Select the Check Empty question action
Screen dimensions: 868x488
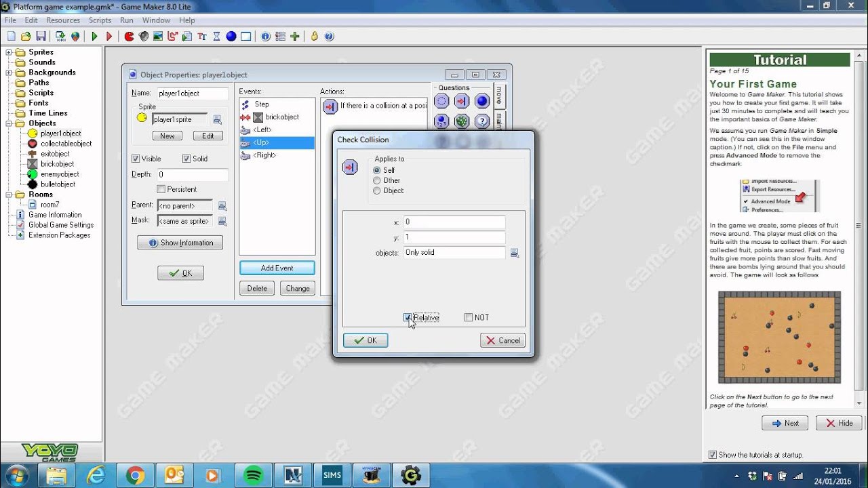441,102
